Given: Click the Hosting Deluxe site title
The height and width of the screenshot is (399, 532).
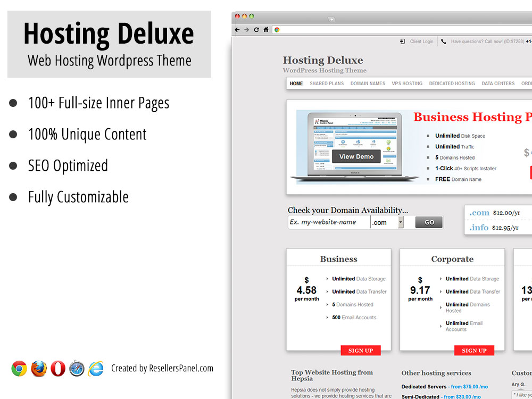Looking at the screenshot, I should point(323,61).
